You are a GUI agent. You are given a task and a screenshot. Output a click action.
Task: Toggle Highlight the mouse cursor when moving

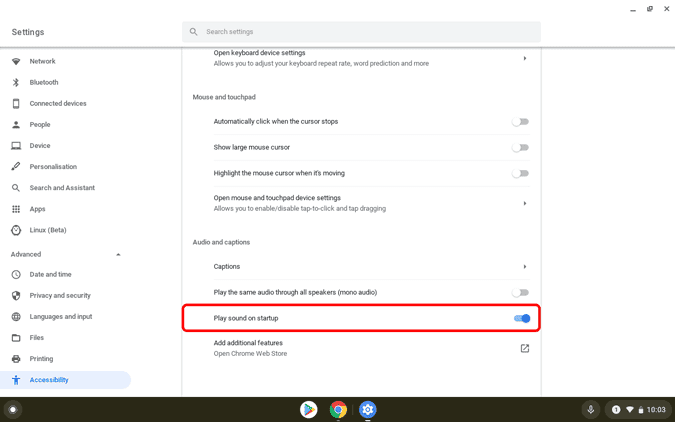(x=520, y=174)
